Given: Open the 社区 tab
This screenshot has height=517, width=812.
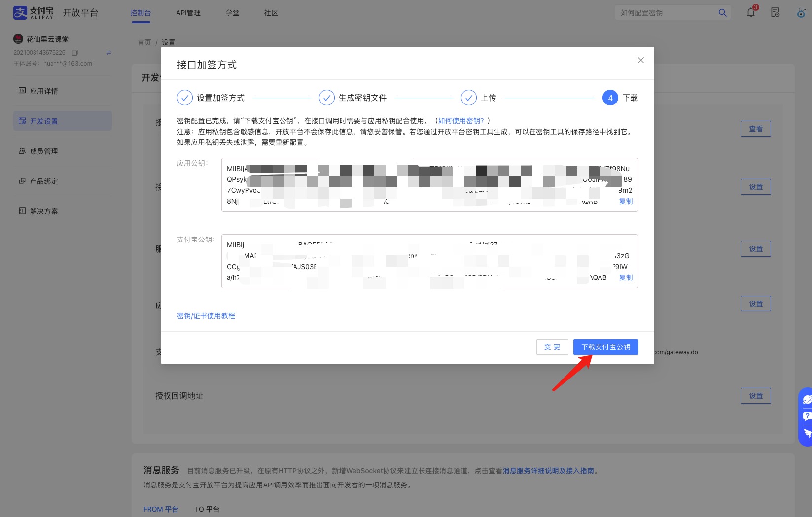Looking at the screenshot, I should (271, 13).
